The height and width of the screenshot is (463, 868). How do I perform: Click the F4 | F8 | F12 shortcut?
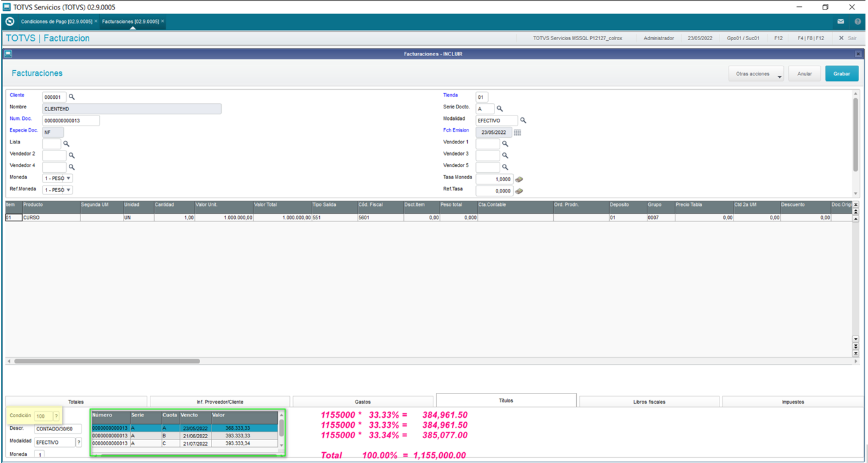[x=811, y=38]
